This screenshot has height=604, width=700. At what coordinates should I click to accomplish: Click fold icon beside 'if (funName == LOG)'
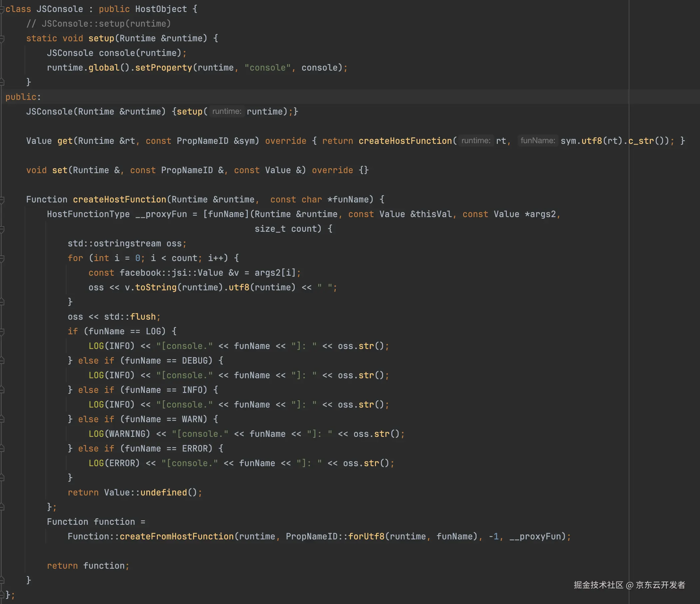coord(2,331)
